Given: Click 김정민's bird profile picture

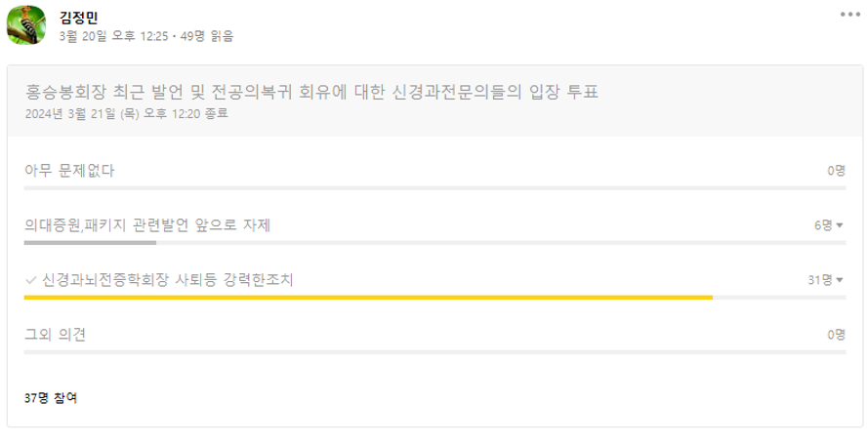Looking at the screenshot, I should tap(26, 25).
